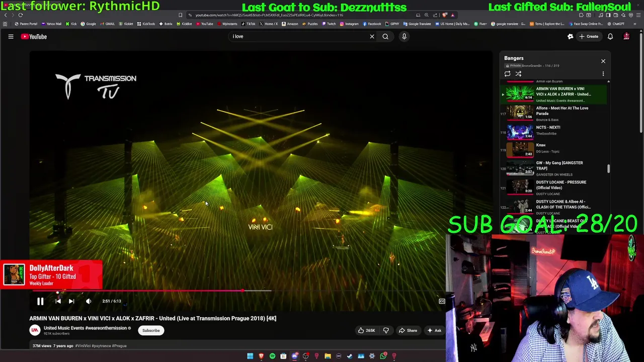This screenshot has height=362, width=644.
Task: Open United Music Events channel name link
Action: tap(85, 328)
